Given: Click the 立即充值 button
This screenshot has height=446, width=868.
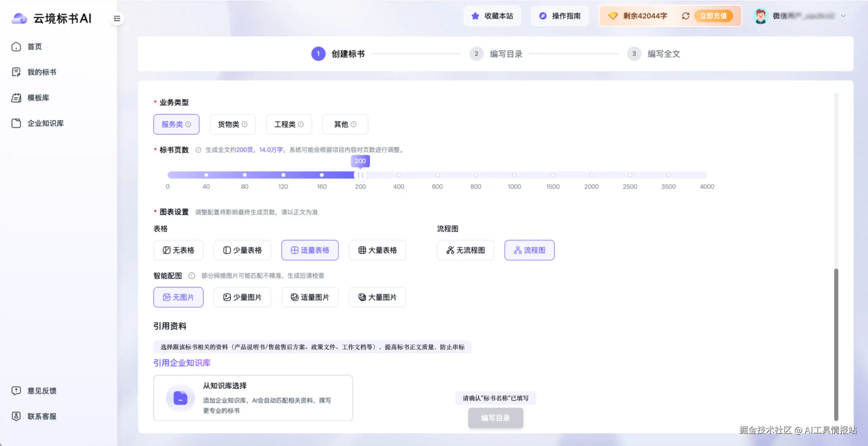Looking at the screenshot, I should tap(713, 16).
